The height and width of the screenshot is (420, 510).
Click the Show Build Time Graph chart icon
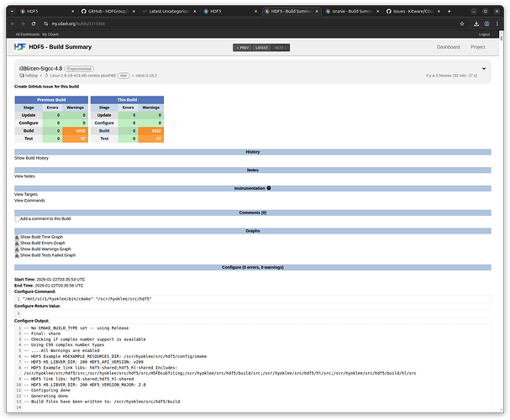point(17,237)
